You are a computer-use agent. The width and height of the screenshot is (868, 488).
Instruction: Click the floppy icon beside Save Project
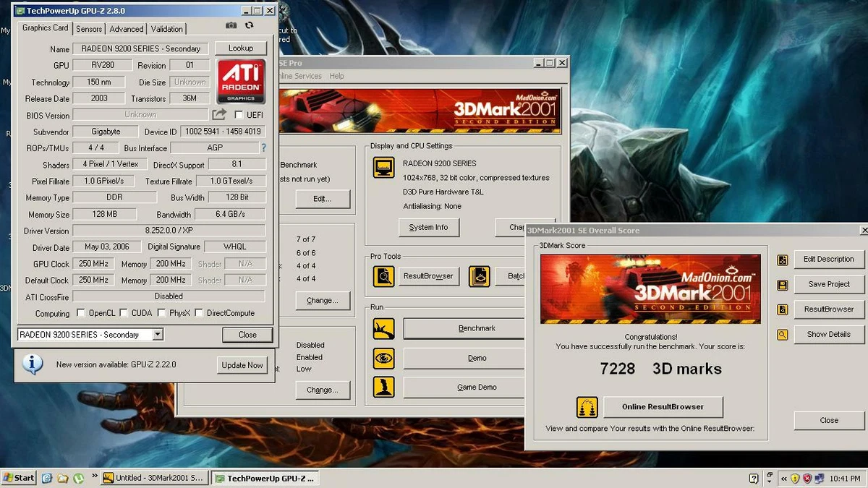point(783,285)
